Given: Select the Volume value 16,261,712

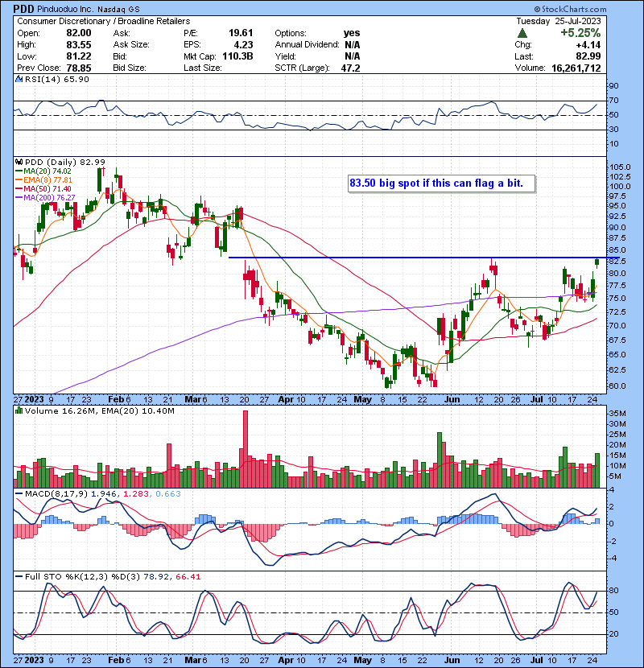Looking at the screenshot, I should pyautogui.click(x=576, y=68).
